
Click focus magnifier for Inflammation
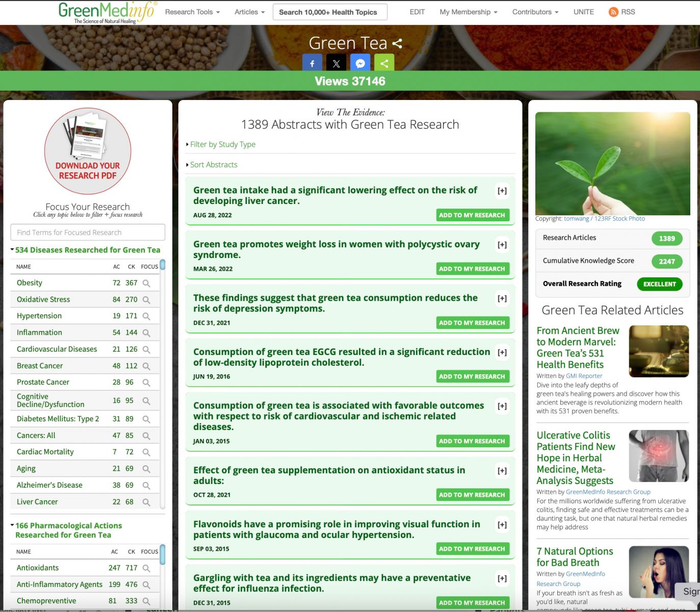(146, 333)
